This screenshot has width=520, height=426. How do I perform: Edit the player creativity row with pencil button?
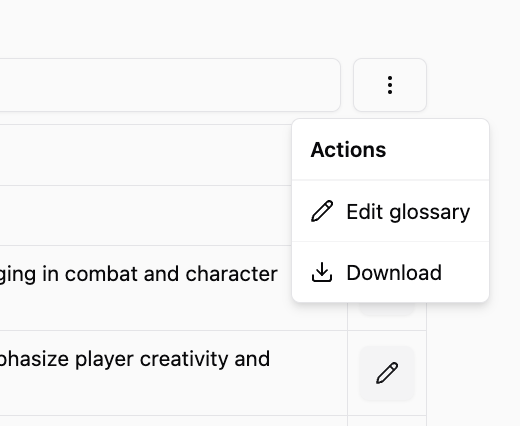pyautogui.click(x=387, y=373)
